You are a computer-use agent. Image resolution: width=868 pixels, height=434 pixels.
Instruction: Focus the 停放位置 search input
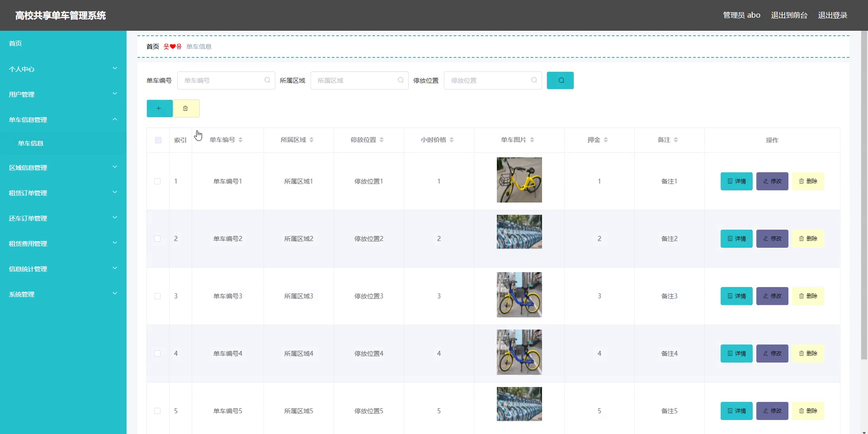(493, 80)
